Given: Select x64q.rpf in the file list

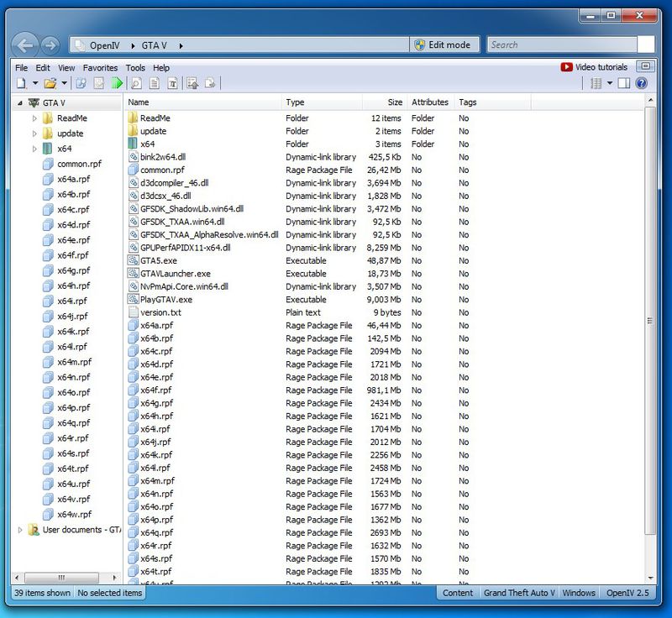Looking at the screenshot, I should coord(156,532).
